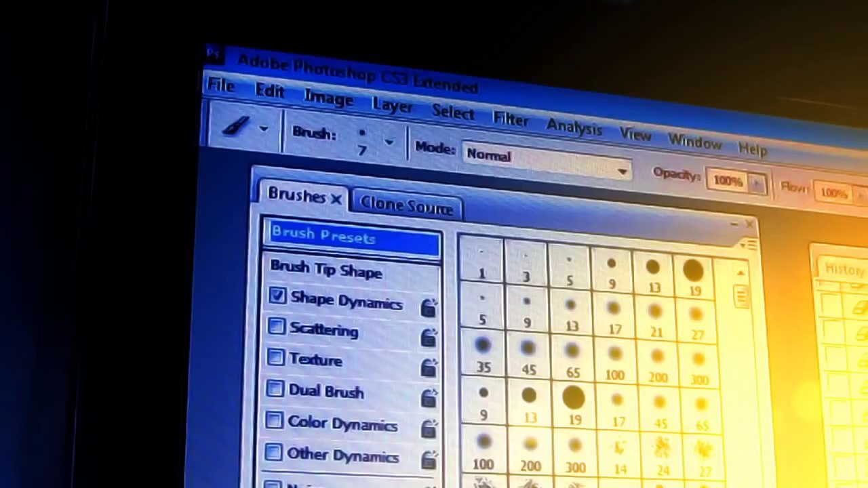The height and width of the screenshot is (488, 868).
Task: Open the File menu
Action: (x=220, y=86)
